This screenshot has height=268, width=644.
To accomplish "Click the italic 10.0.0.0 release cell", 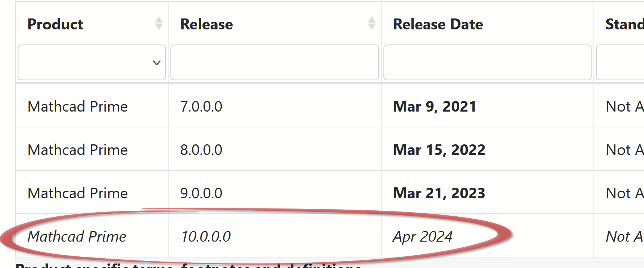I will coord(206,237).
